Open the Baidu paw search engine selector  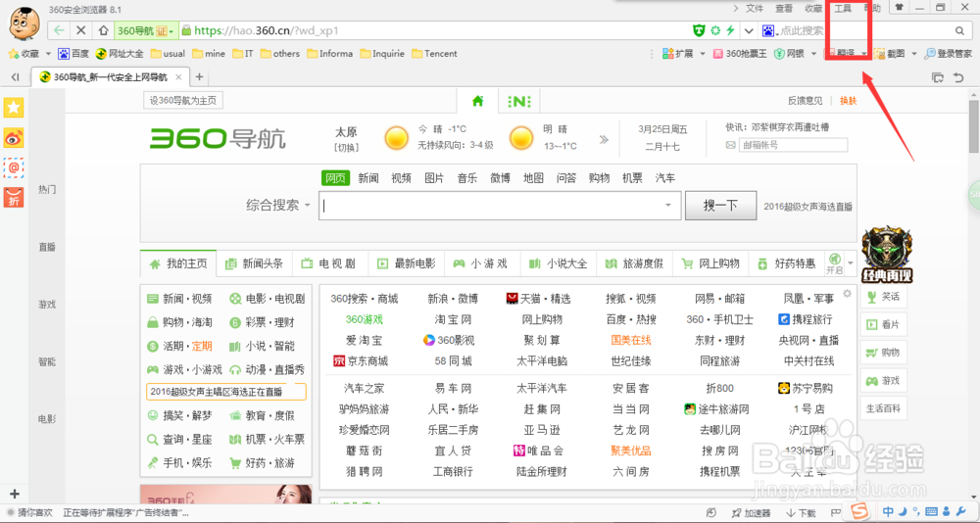pos(768,30)
